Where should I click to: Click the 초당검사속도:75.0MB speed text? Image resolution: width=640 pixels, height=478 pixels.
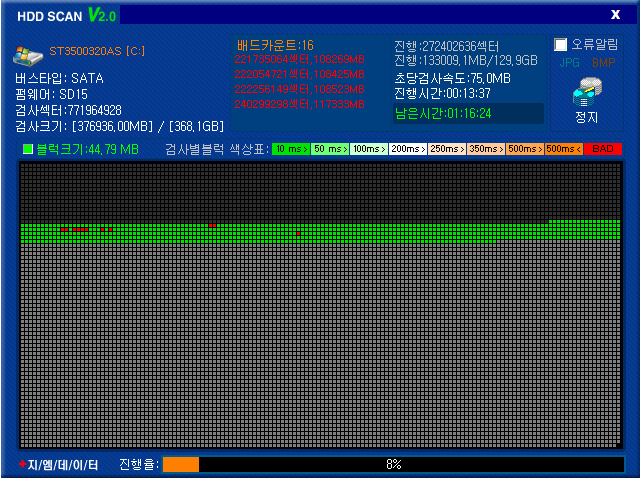tap(452, 78)
